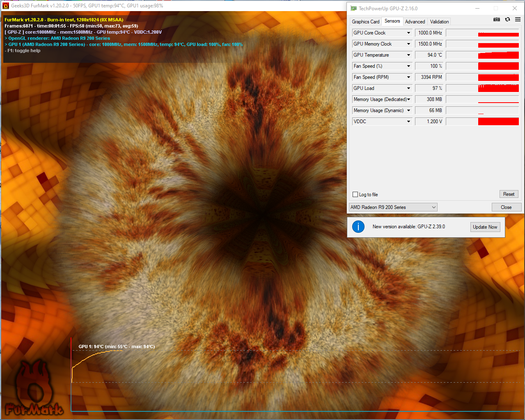The height and width of the screenshot is (420, 525).
Task: Select the Sensors tab
Action: [x=392, y=21]
